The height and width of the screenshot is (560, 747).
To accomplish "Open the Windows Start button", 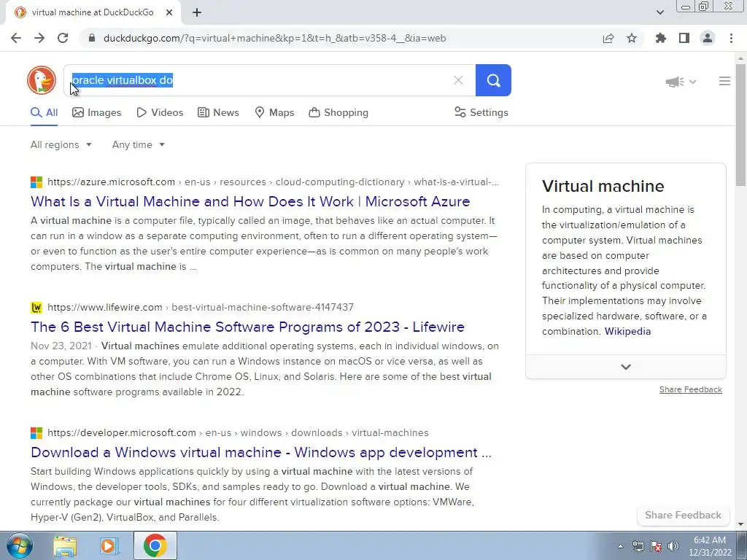I will (x=19, y=545).
